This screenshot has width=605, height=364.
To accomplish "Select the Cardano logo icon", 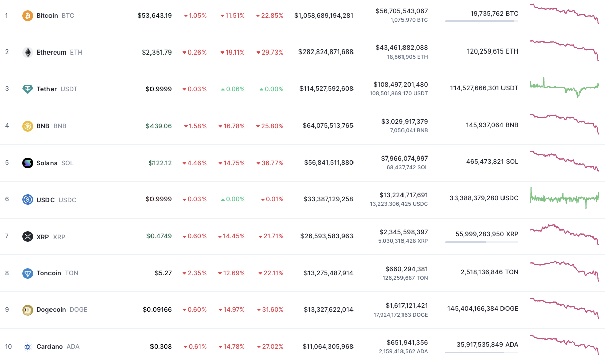I will coord(27,347).
